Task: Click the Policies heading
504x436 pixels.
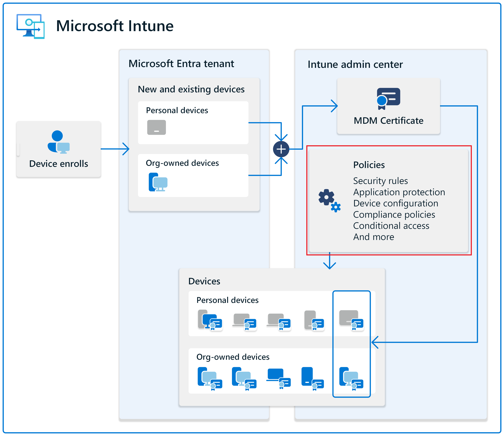Action: pos(369,165)
